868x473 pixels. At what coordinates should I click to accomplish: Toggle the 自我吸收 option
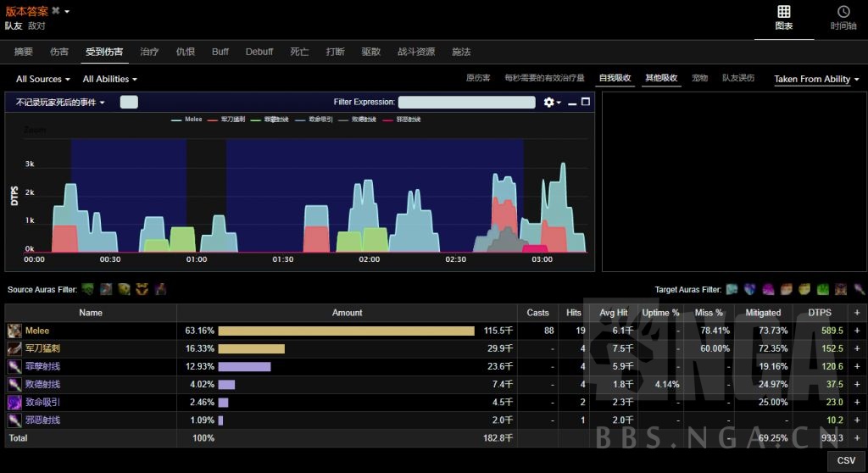(x=615, y=78)
